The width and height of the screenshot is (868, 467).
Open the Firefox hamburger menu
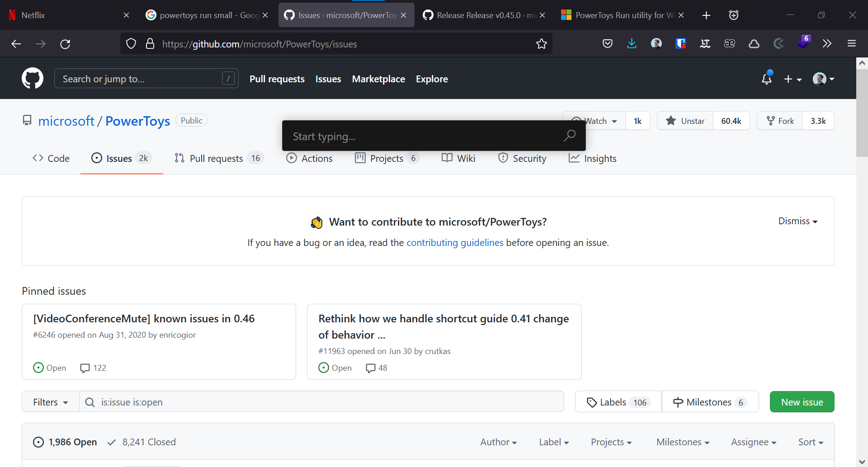(x=852, y=44)
